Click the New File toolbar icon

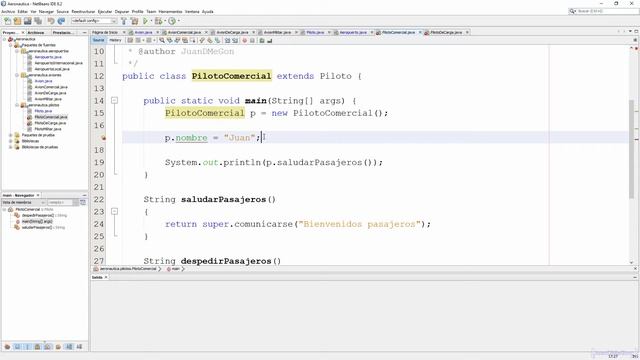[x=7, y=21]
